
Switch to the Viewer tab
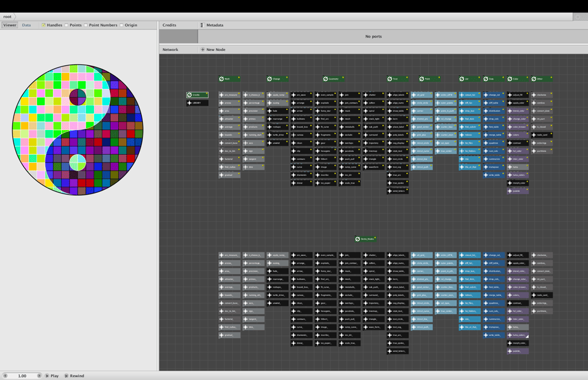pos(10,25)
